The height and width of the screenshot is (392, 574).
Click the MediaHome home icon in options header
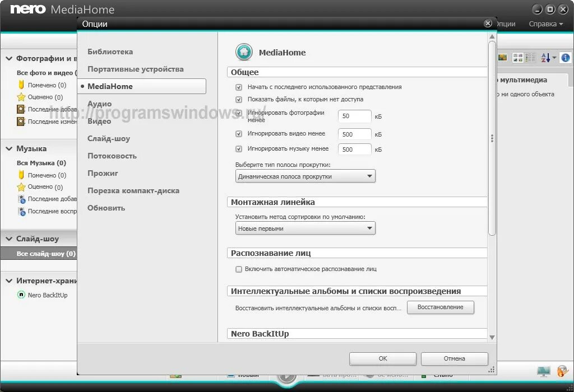click(244, 52)
